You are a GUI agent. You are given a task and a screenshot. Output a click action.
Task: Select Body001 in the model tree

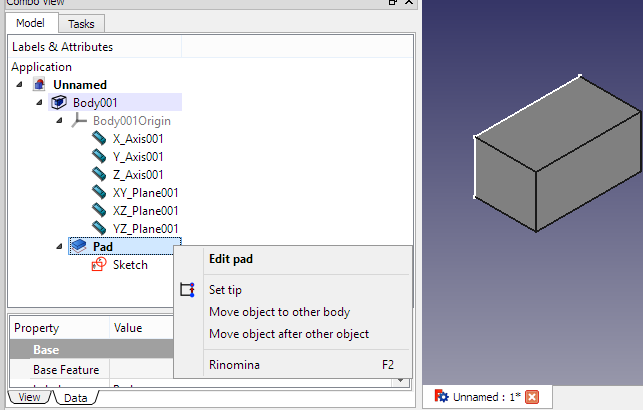coord(95,102)
